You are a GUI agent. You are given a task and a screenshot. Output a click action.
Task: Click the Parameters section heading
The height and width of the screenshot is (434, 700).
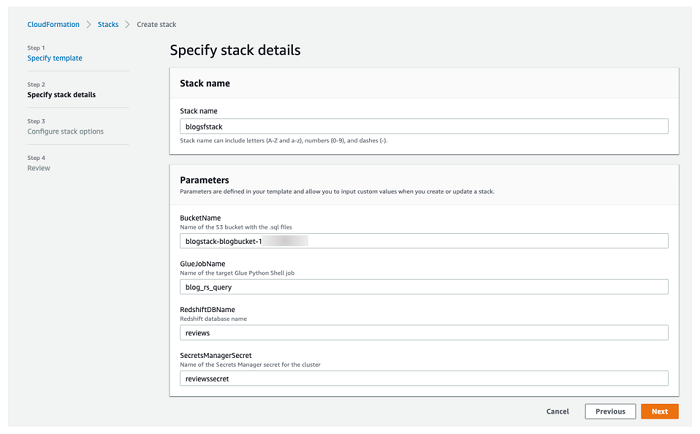click(207, 180)
